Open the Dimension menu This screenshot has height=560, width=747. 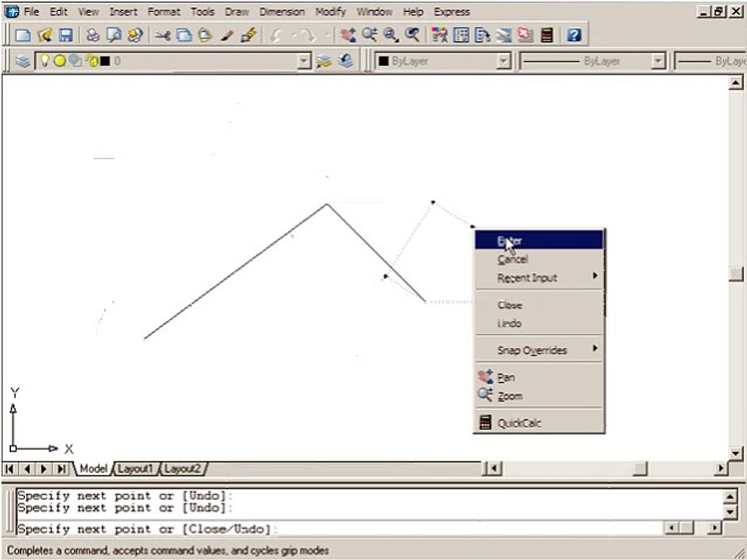282,12
